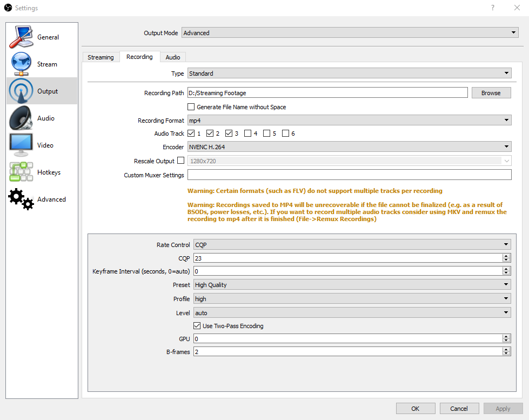The width and height of the screenshot is (529, 420).
Task: Enable Audio Track 6
Action: point(285,134)
